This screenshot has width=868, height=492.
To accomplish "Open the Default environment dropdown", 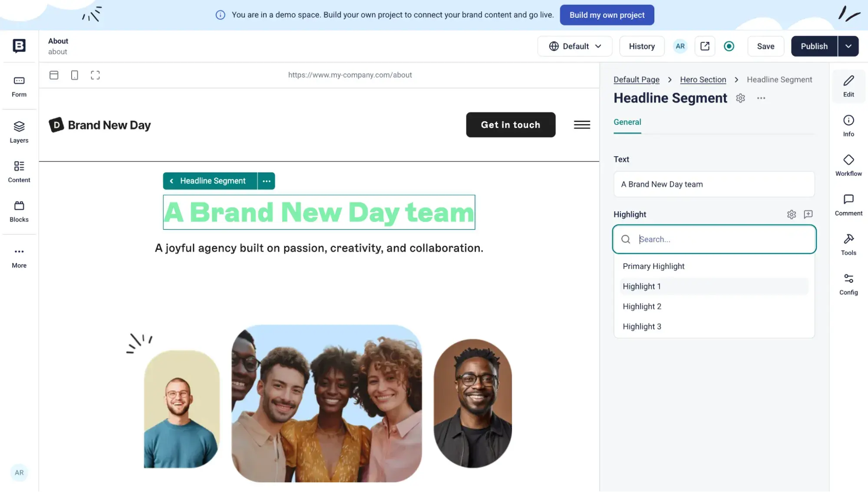I will coord(574,46).
